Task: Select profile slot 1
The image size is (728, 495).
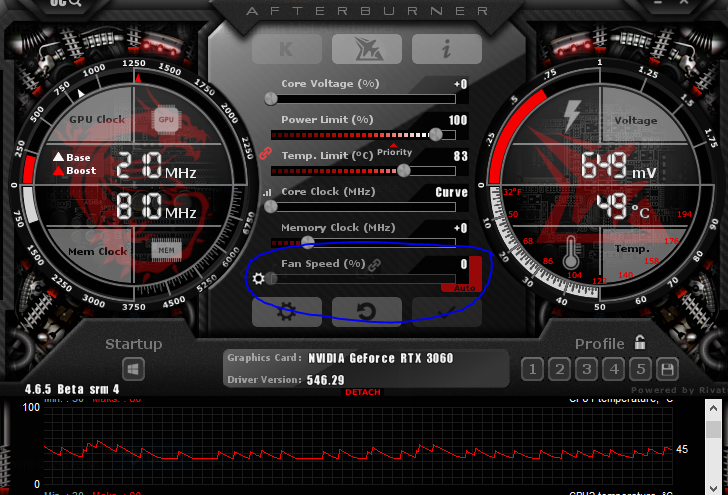Action: click(x=533, y=370)
